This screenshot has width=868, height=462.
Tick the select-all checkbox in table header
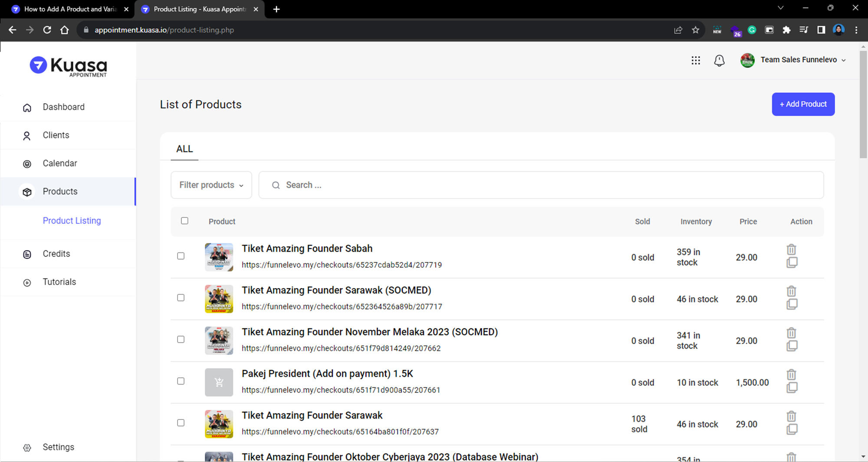(x=184, y=221)
